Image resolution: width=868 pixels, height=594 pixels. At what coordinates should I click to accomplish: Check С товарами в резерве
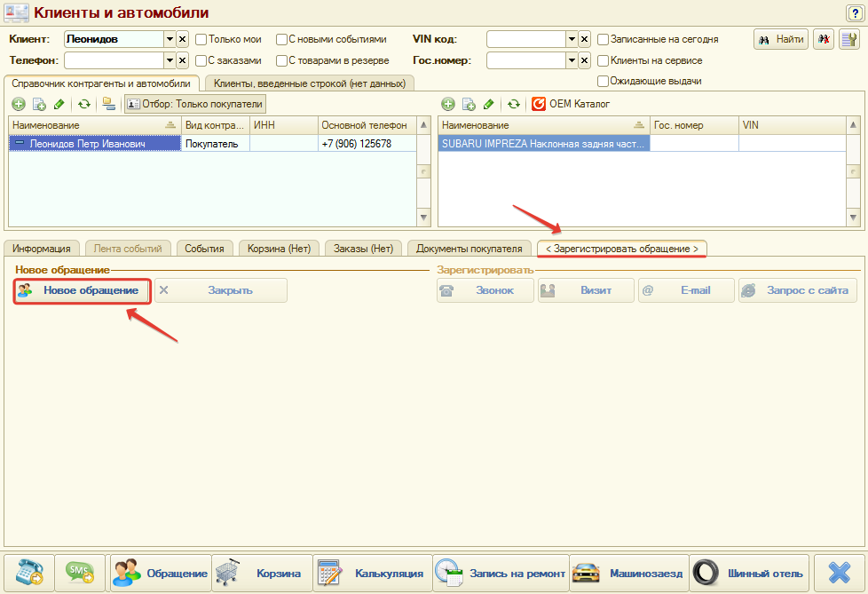click(281, 60)
